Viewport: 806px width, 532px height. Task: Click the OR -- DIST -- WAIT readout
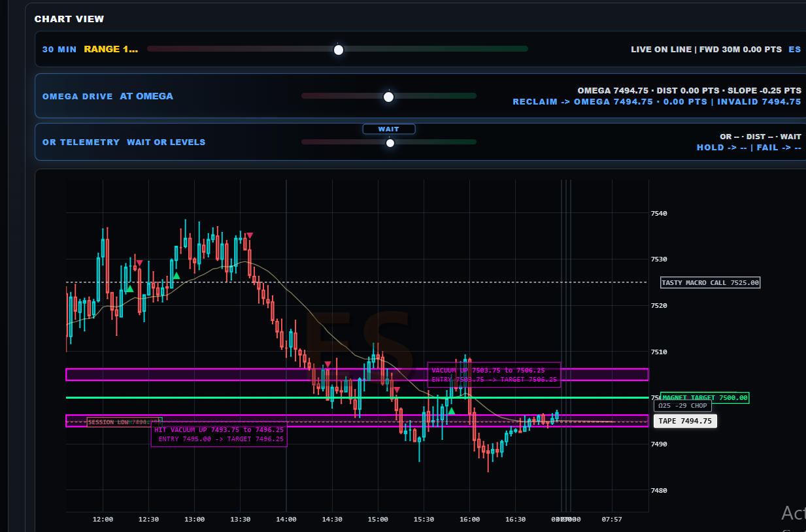point(760,137)
